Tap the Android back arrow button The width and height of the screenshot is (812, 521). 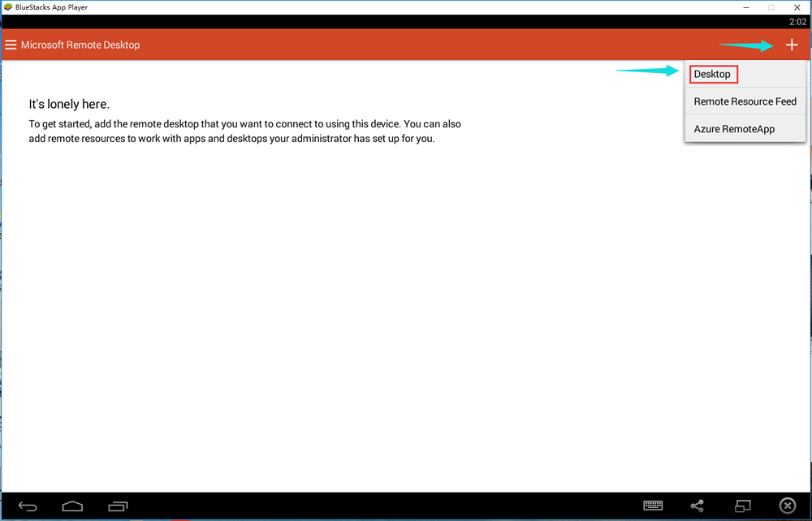(x=28, y=506)
